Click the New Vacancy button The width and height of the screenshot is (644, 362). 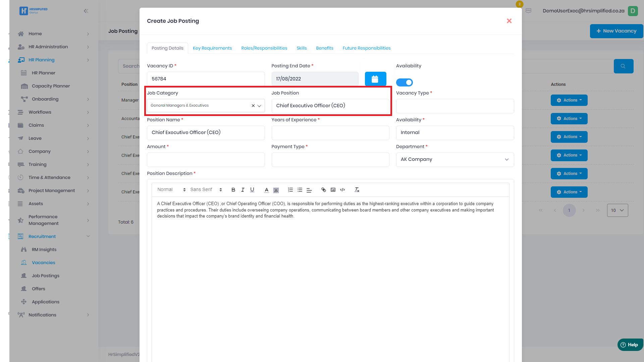[616, 31]
